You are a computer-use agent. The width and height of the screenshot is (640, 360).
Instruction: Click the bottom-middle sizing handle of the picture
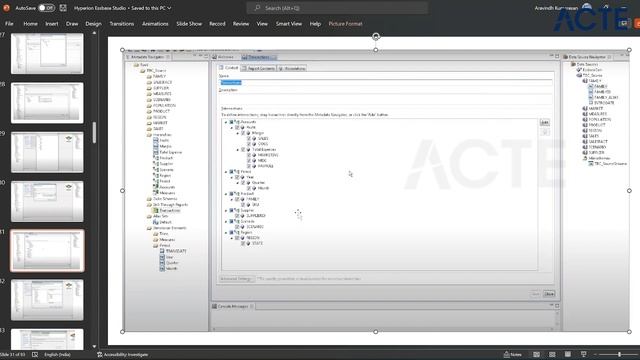[376, 331]
